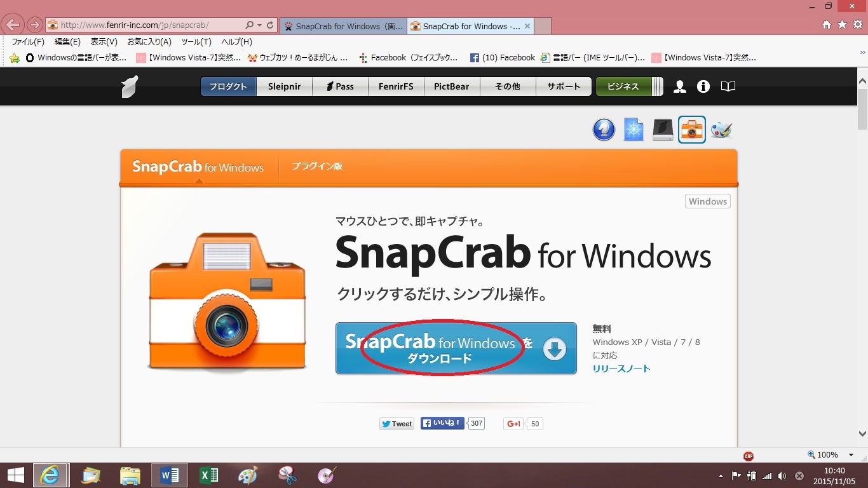The height and width of the screenshot is (488, 868).
Task: Close the active SnapCrab for Windows tab
Action: pyautogui.click(x=527, y=26)
